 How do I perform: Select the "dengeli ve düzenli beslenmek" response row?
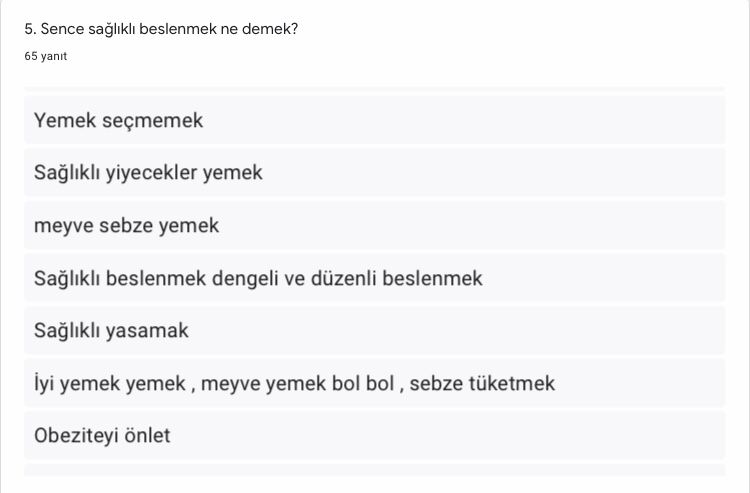(375, 278)
